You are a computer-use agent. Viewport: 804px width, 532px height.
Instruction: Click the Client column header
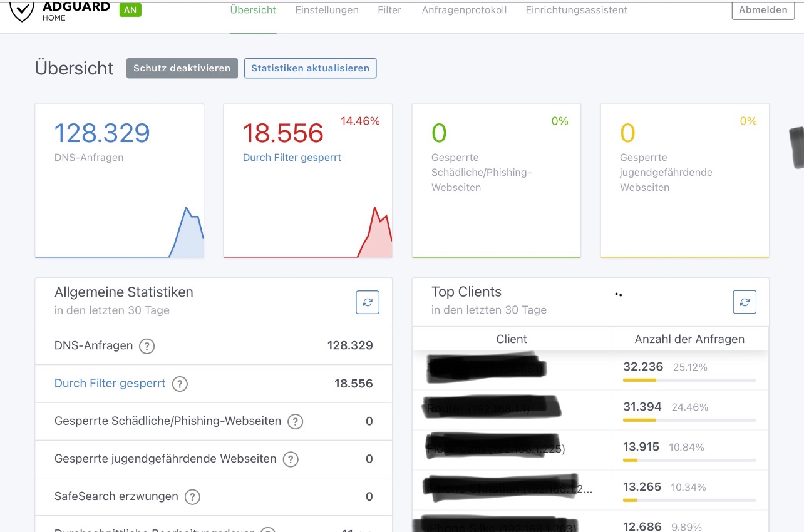[512, 339]
